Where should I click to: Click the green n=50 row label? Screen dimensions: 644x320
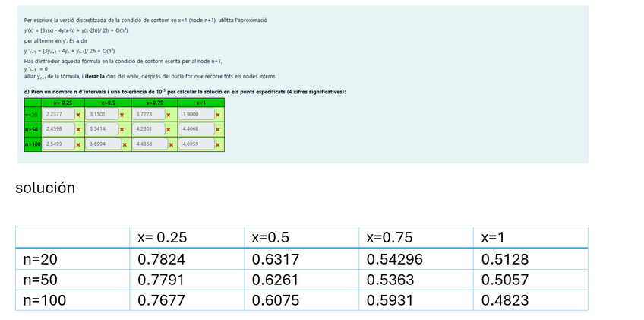[32, 129]
